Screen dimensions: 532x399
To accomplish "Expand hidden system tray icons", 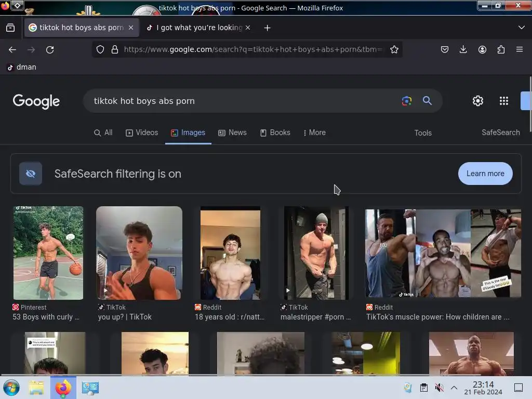I will tap(454, 388).
